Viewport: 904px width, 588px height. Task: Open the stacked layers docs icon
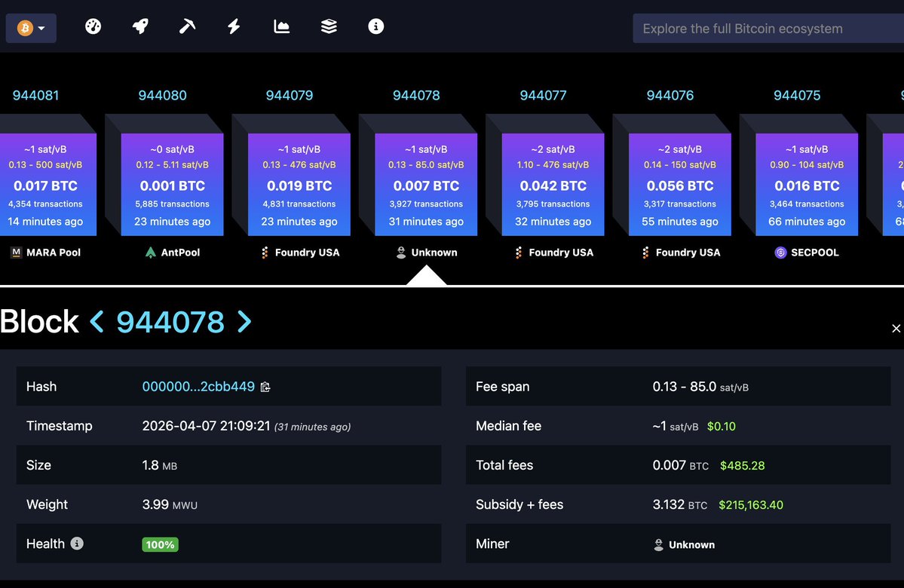click(x=329, y=26)
